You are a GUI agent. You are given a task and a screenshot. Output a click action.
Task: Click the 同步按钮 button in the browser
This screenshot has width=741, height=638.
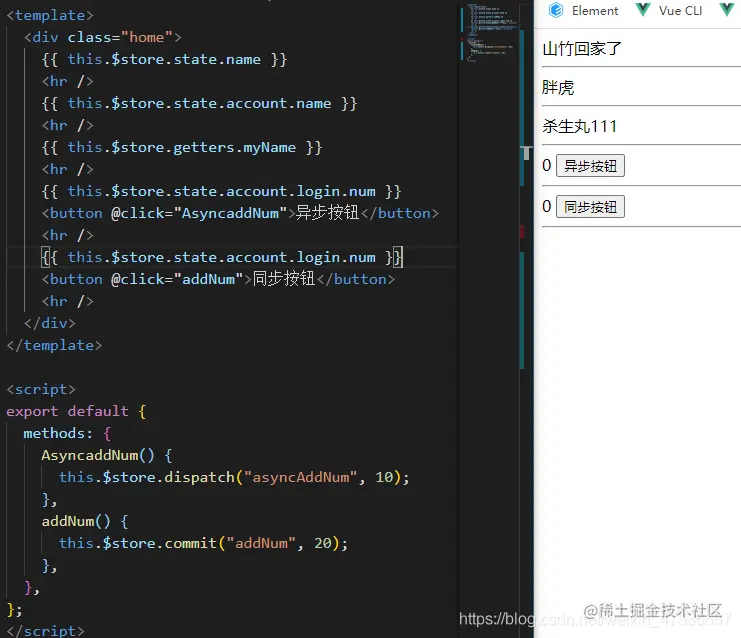[x=590, y=207]
